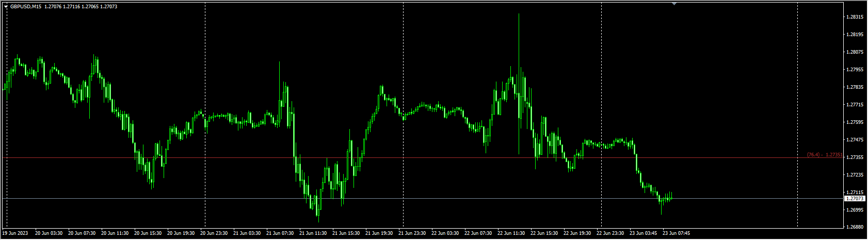Click the 1.27115 price scale label
868x240 pixels.
(x=855, y=193)
